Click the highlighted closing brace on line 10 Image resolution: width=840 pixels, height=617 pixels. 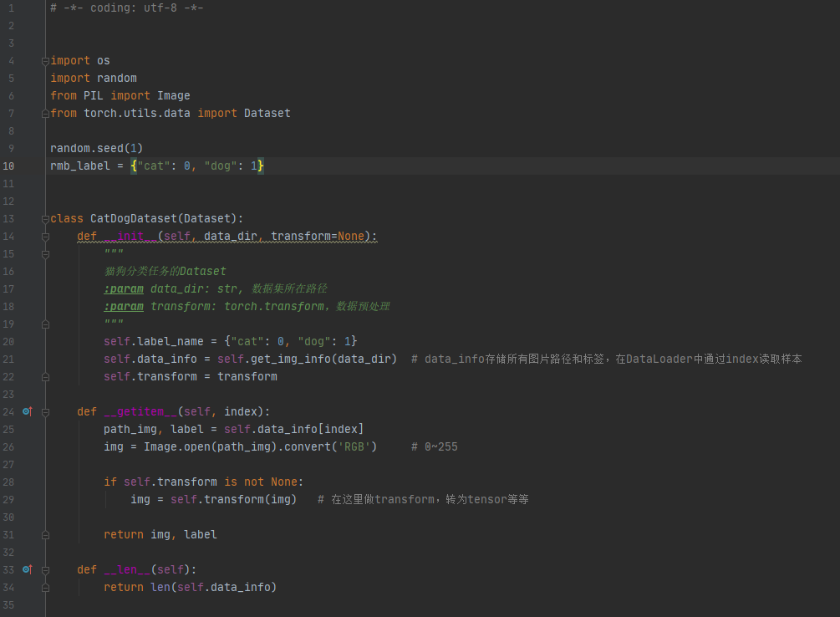pyautogui.click(x=260, y=166)
